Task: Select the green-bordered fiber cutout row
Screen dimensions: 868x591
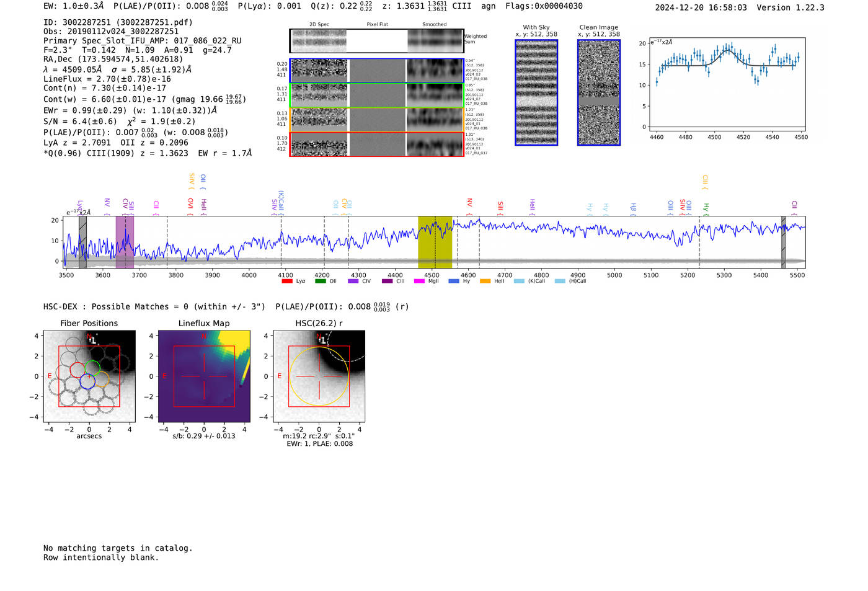Action: tap(376, 96)
